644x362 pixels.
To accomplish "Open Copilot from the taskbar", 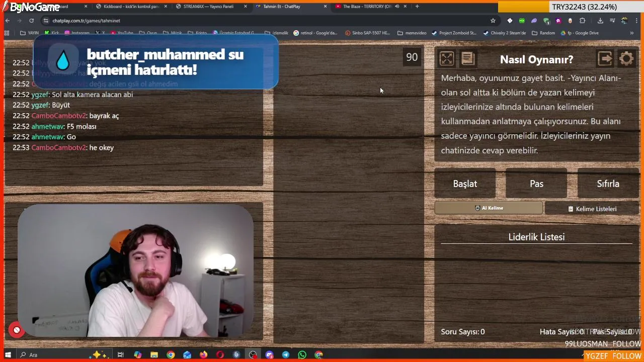I will pos(137,355).
